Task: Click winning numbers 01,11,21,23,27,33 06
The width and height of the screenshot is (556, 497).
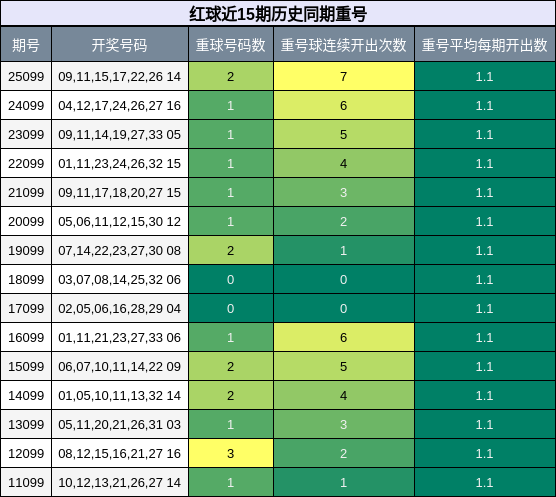Action: pos(120,337)
